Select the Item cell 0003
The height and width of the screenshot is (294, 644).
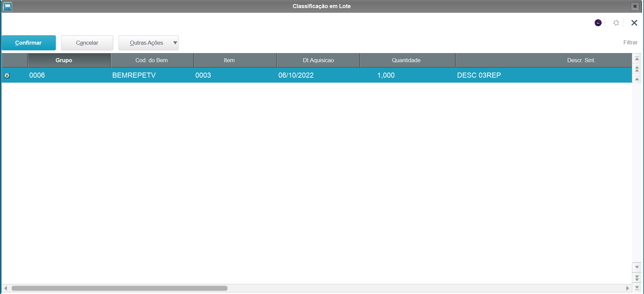(x=235, y=75)
